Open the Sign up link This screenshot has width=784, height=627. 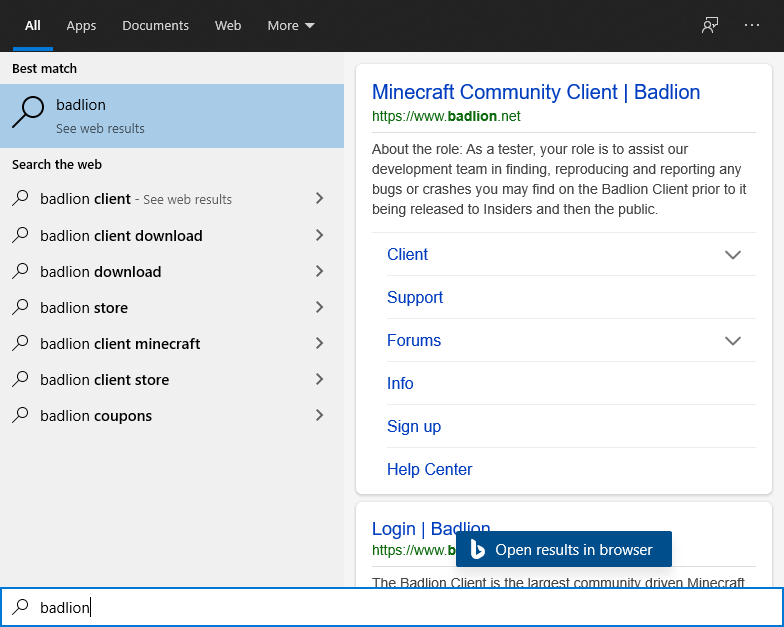(414, 426)
